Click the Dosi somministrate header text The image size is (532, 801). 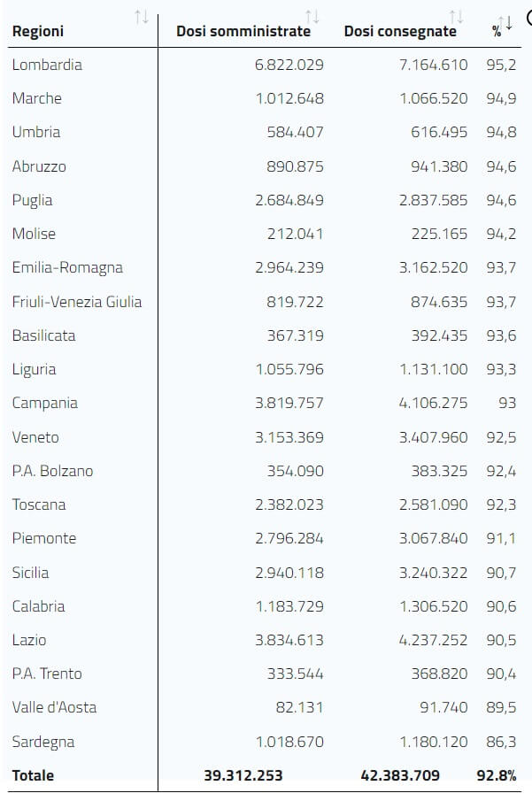point(243,32)
